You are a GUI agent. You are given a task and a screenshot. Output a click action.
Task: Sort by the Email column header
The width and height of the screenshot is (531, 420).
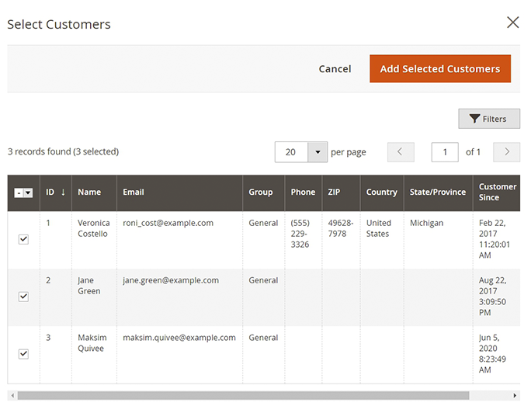[x=134, y=193]
